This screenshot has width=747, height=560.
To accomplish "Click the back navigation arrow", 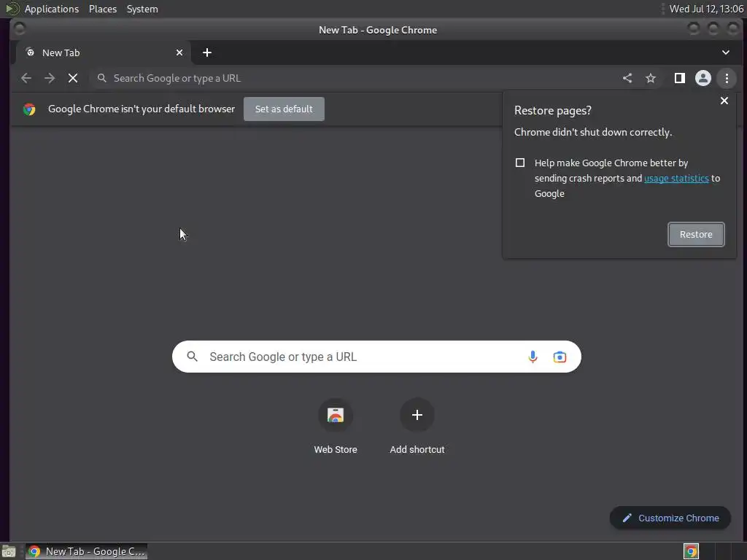I will click(x=26, y=78).
